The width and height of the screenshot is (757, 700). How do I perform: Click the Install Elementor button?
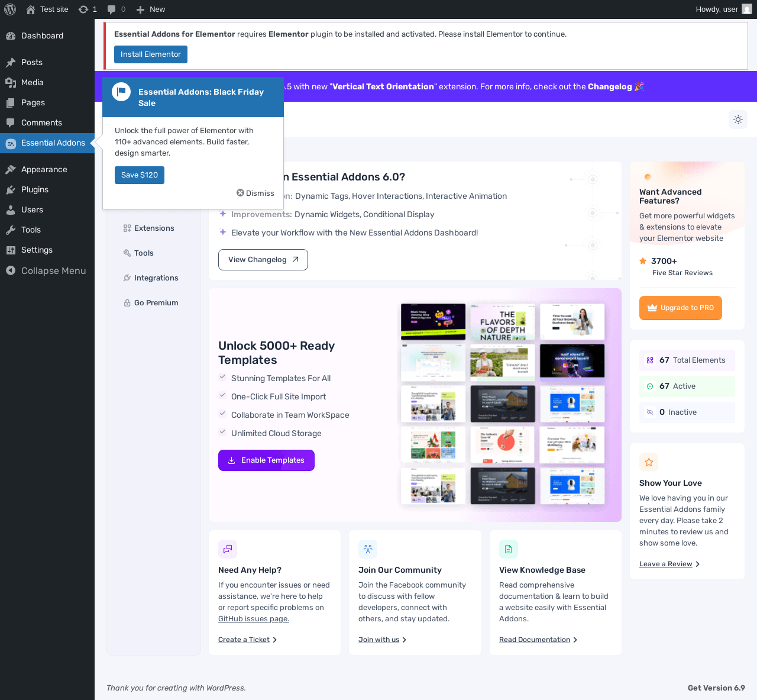(x=151, y=54)
